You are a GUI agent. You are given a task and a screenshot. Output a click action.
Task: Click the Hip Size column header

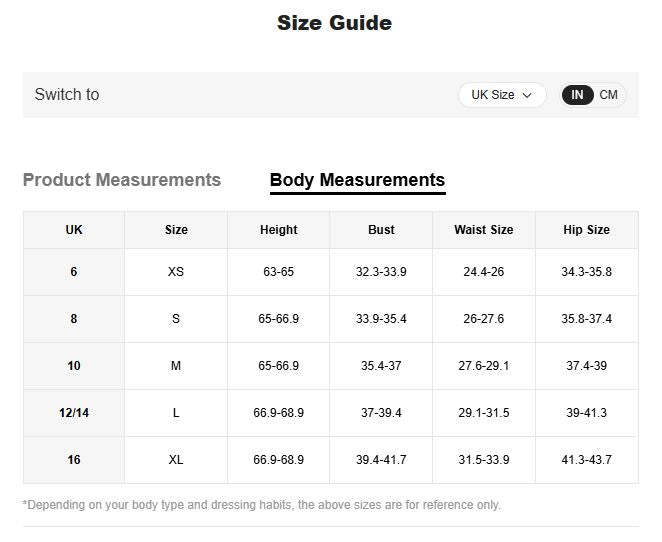click(x=586, y=230)
